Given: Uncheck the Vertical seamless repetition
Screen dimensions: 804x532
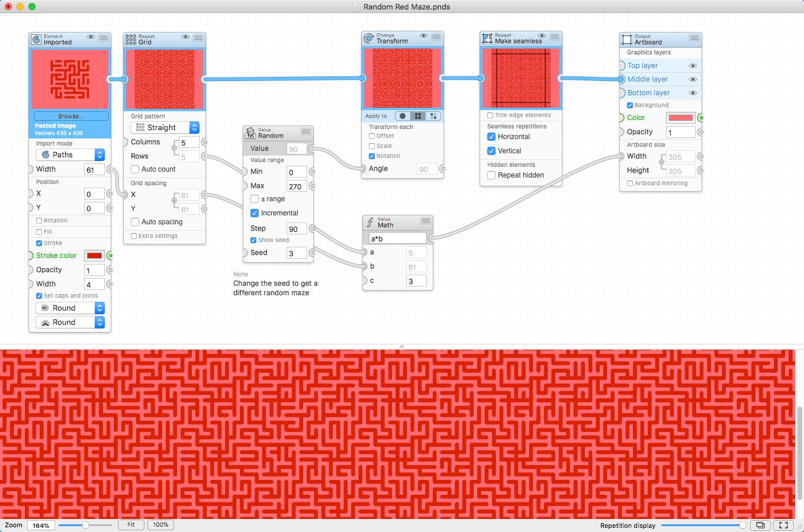Looking at the screenshot, I should point(491,151).
